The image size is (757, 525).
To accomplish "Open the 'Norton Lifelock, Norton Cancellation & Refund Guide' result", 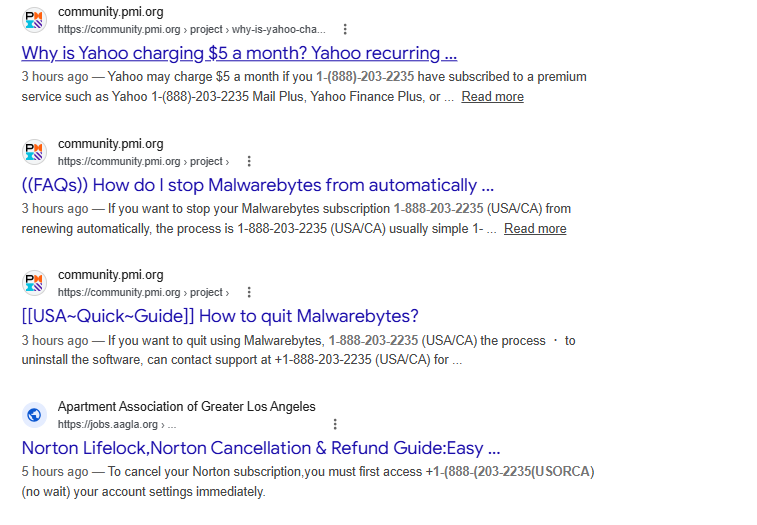I will [x=261, y=448].
